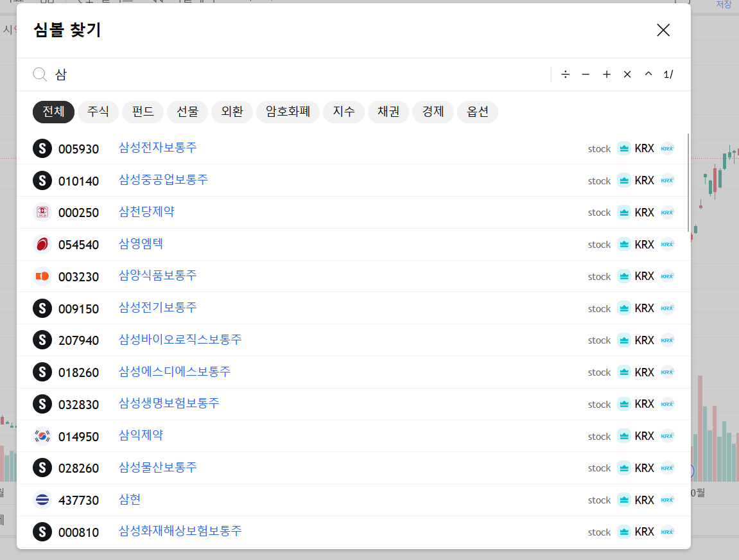This screenshot has width=739, height=560.
Task: Select 삼성화재해상보험보통주 name
Action: [180, 531]
